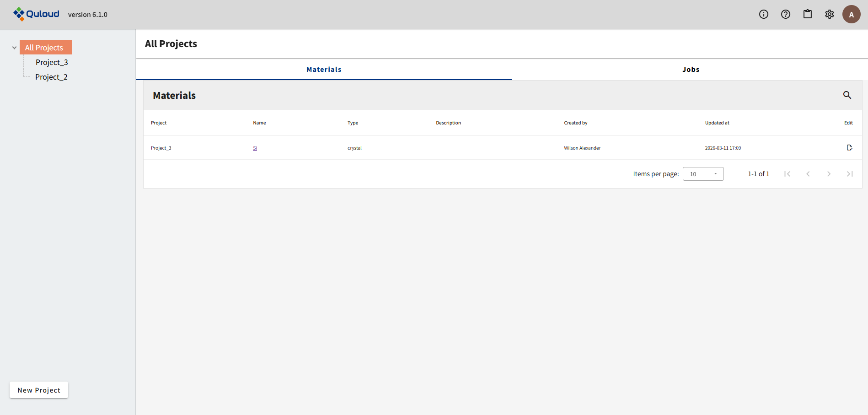Viewport: 868px width, 415px height.
Task: Open the clipboard icon in header
Action: coord(807,14)
